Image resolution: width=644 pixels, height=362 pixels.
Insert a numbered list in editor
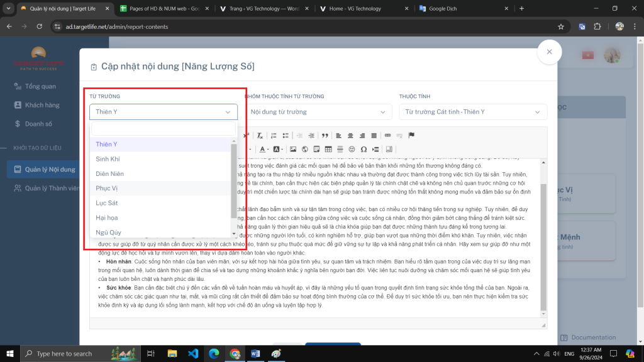click(x=274, y=136)
